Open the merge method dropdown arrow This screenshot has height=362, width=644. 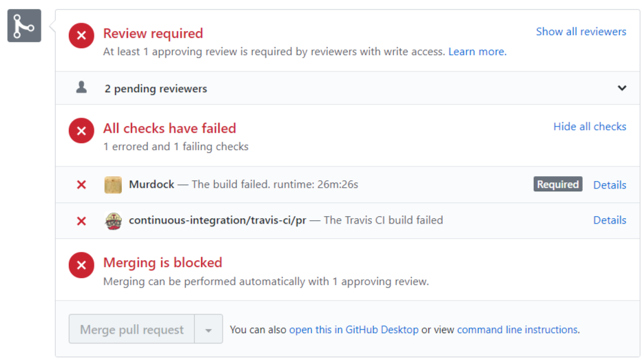[x=209, y=330]
